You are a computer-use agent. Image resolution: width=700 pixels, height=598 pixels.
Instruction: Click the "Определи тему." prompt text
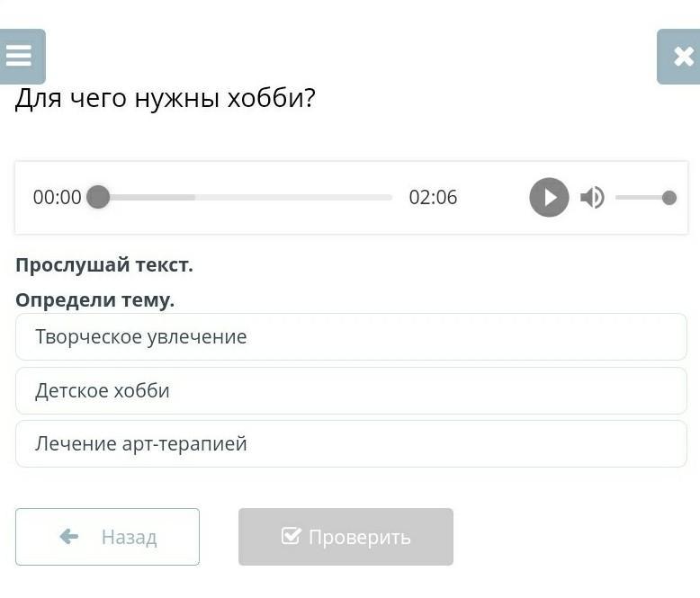click(x=94, y=299)
